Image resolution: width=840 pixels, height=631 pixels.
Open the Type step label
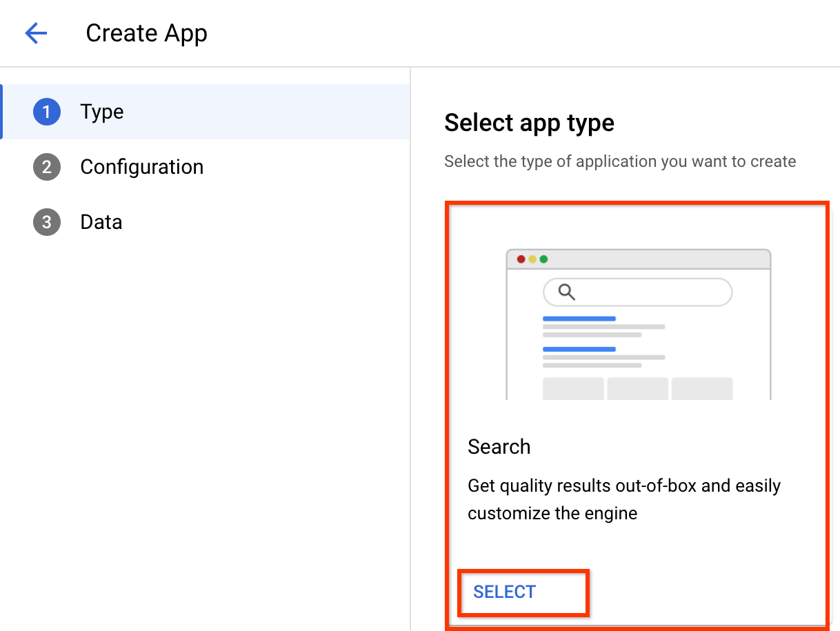[102, 112]
